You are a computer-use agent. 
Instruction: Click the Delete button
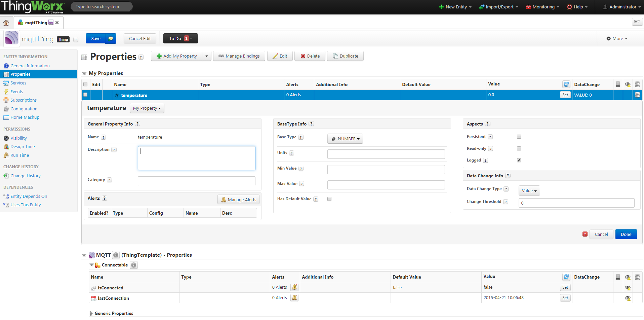[310, 56]
